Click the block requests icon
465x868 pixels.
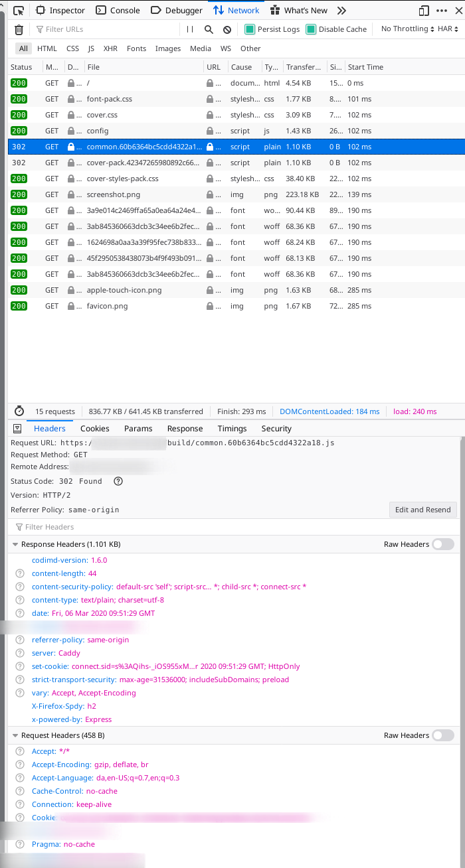[x=227, y=29]
